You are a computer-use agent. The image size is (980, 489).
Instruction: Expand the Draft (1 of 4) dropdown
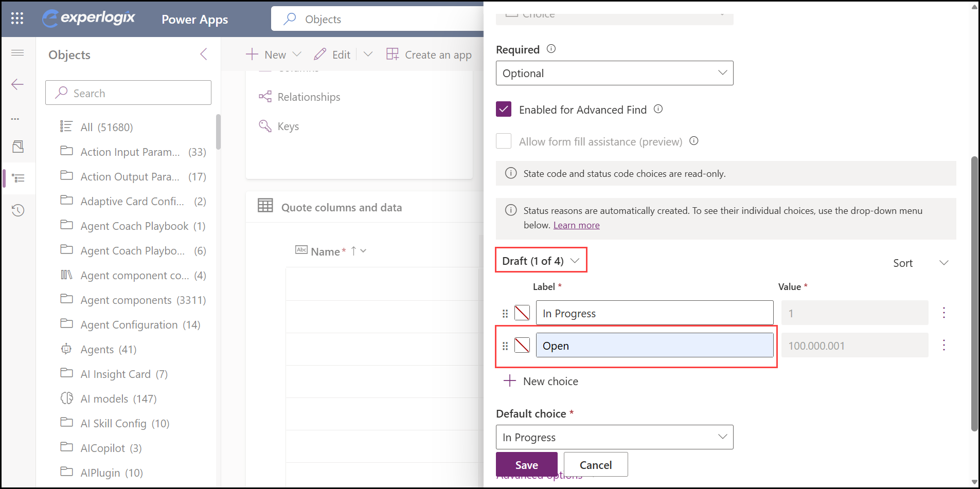coord(541,261)
